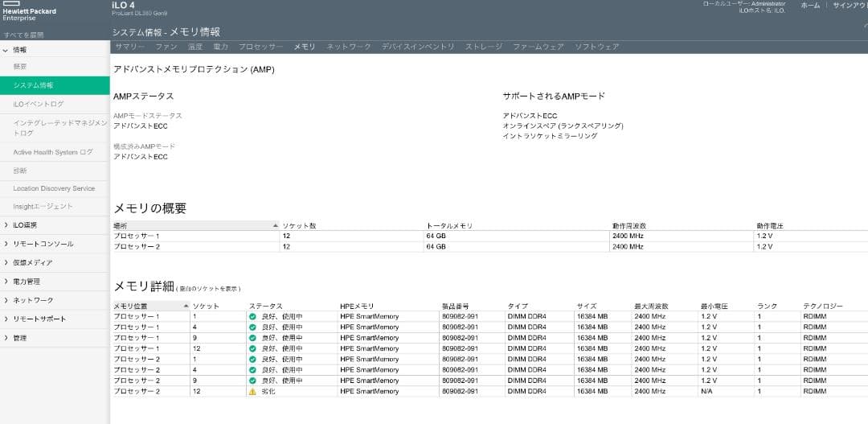The image size is (868, 424).
Task: Sort by HPEメモリ column header
Action: coord(357,306)
